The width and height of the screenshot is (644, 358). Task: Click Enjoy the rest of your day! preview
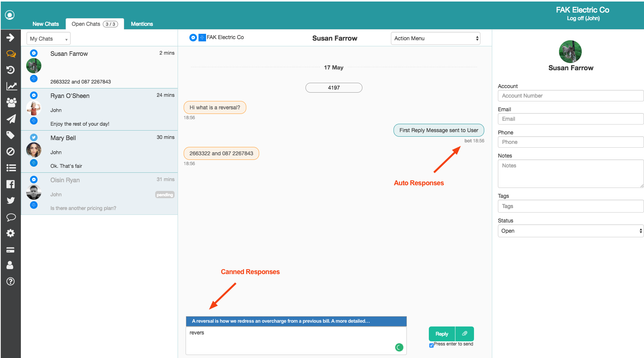pyautogui.click(x=80, y=124)
